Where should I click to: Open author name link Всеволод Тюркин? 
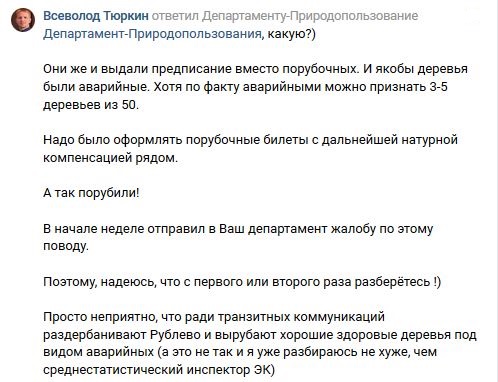click(96, 16)
